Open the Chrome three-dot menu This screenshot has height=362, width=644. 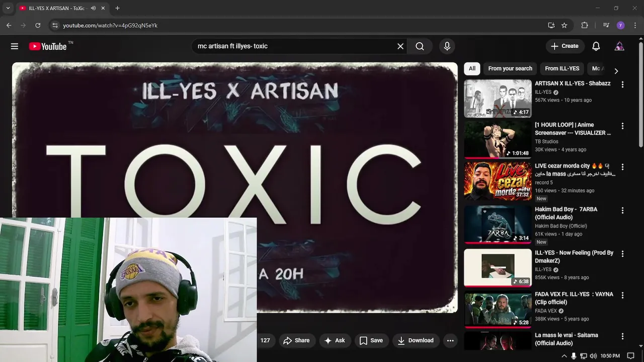(635, 25)
